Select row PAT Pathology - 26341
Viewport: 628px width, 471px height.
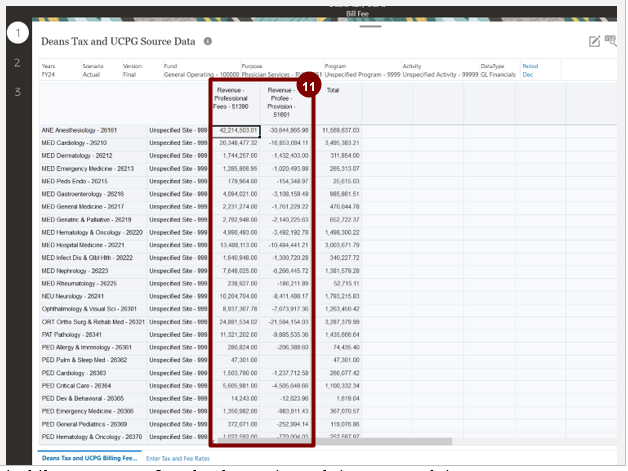tap(71, 335)
